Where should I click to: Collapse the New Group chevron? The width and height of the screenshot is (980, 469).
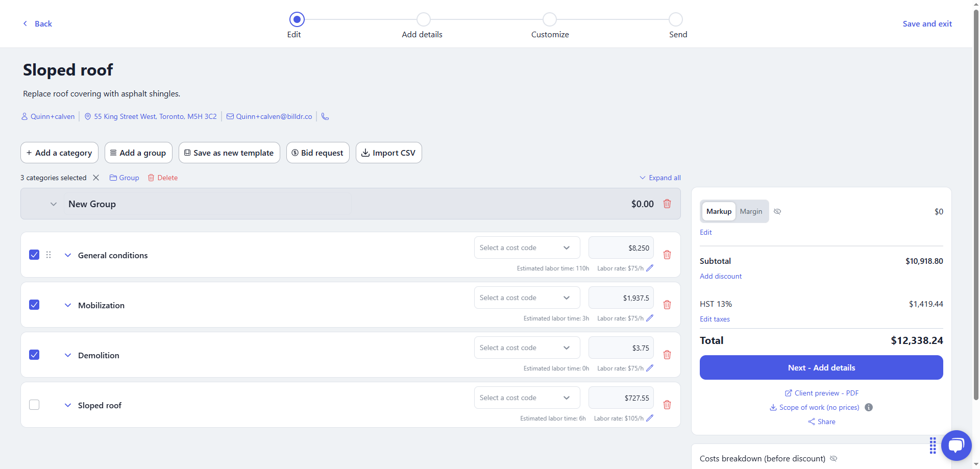point(53,204)
